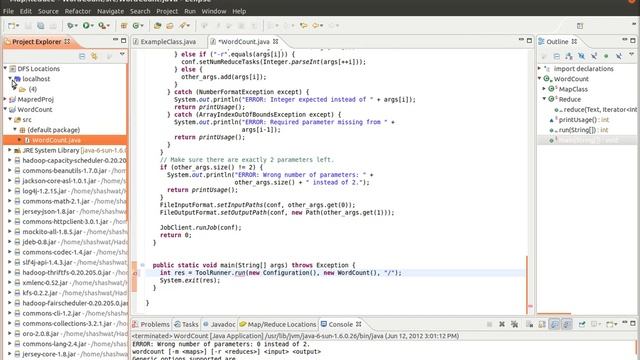Click the green Run toolbar icon
640x360 pixels.
(86, 26)
